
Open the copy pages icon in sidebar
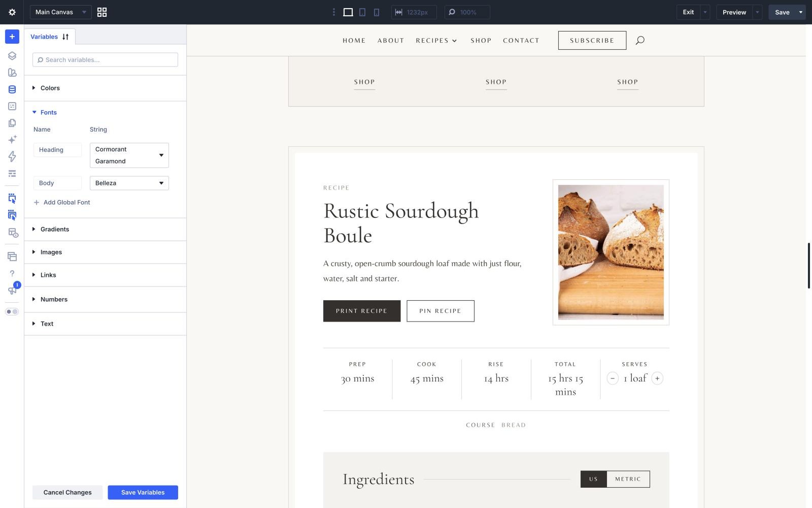(12, 123)
